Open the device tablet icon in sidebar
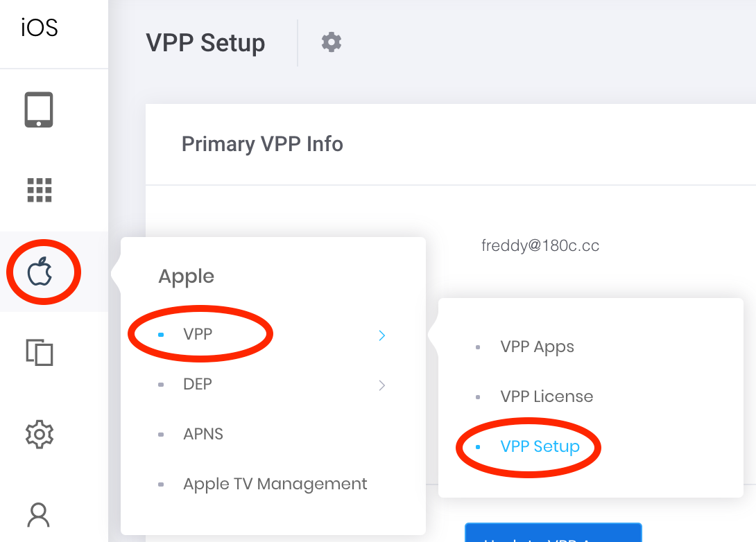Image resolution: width=756 pixels, height=542 pixels. point(39,111)
